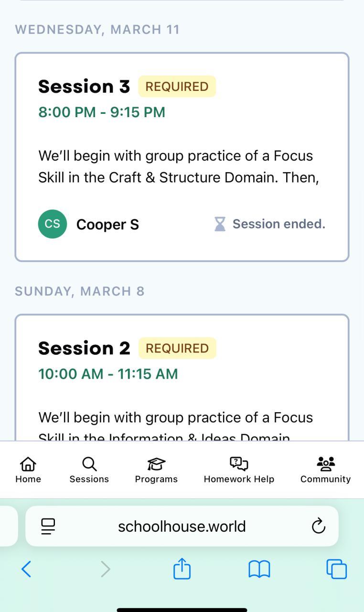Tap the Cooper S tutor name
364x612 pixels.
pyautogui.click(x=107, y=224)
